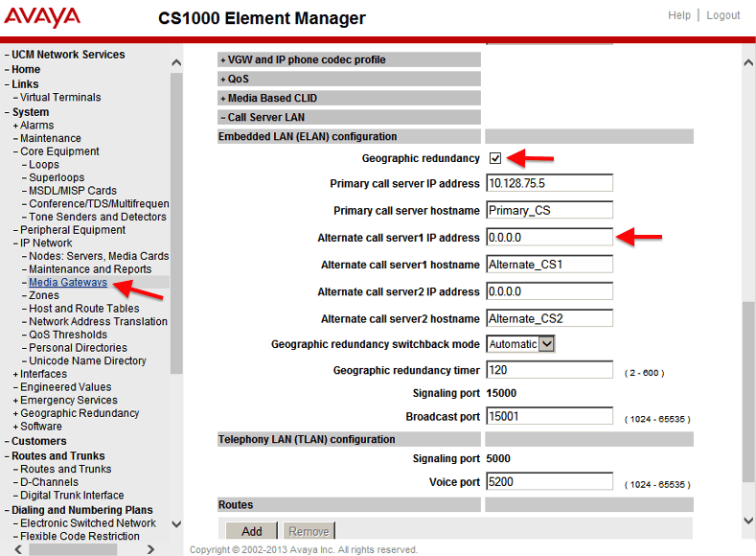The width and height of the screenshot is (756, 556).
Task: Click Alternate call server2 hostname field
Action: click(x=550, y=318)
